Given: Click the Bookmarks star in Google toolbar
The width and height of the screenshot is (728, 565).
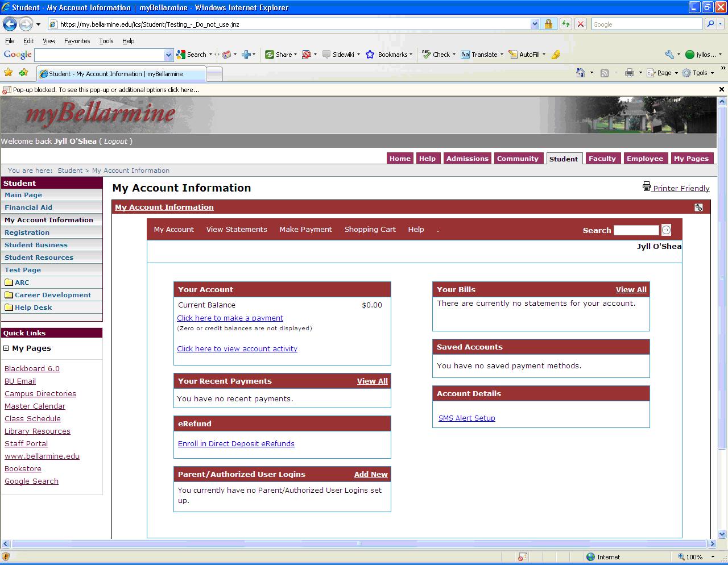Looking at the screenshot, I should (370, 55).
